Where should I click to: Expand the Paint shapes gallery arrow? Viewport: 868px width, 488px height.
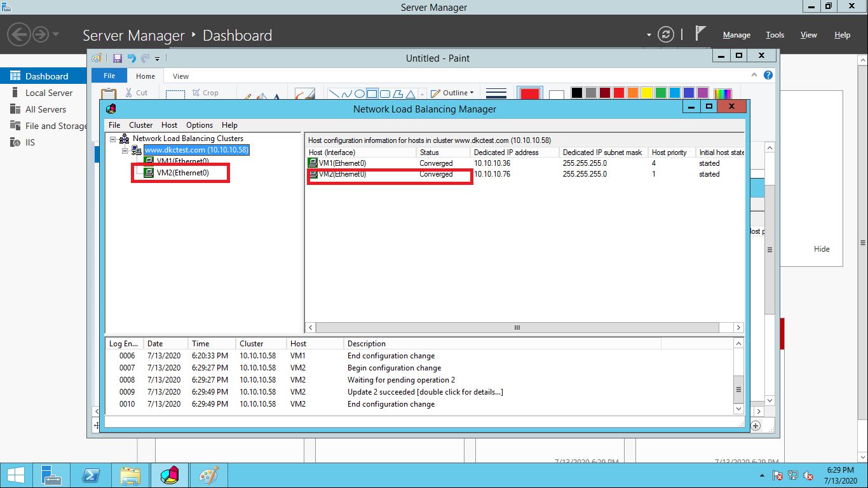pos(422,94)
